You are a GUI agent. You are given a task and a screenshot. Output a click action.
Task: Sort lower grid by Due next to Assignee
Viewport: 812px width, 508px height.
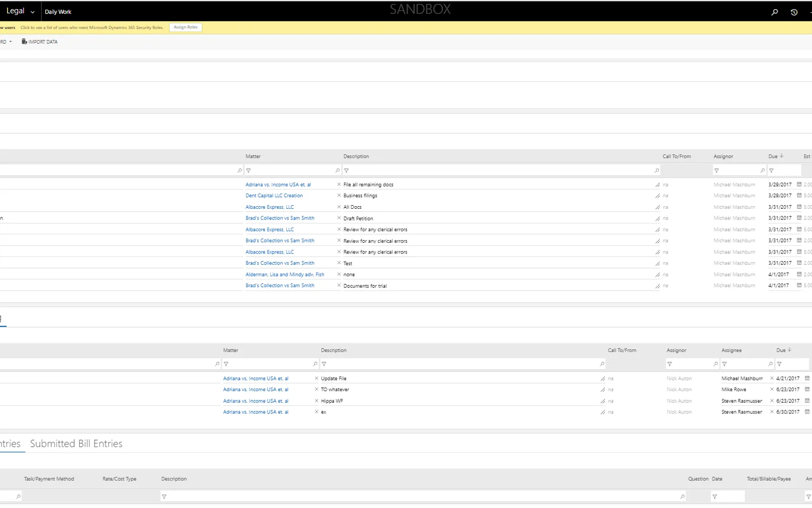tap(784, 350)
